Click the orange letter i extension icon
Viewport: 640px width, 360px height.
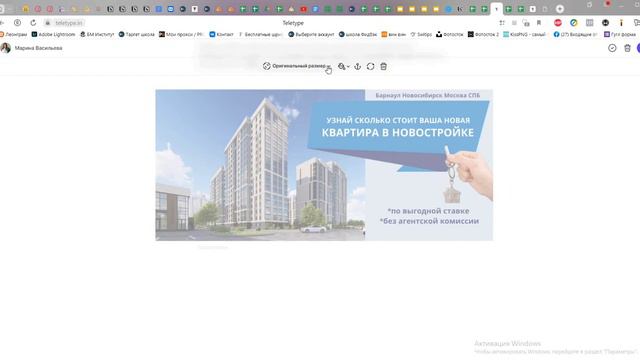(621, 23)
